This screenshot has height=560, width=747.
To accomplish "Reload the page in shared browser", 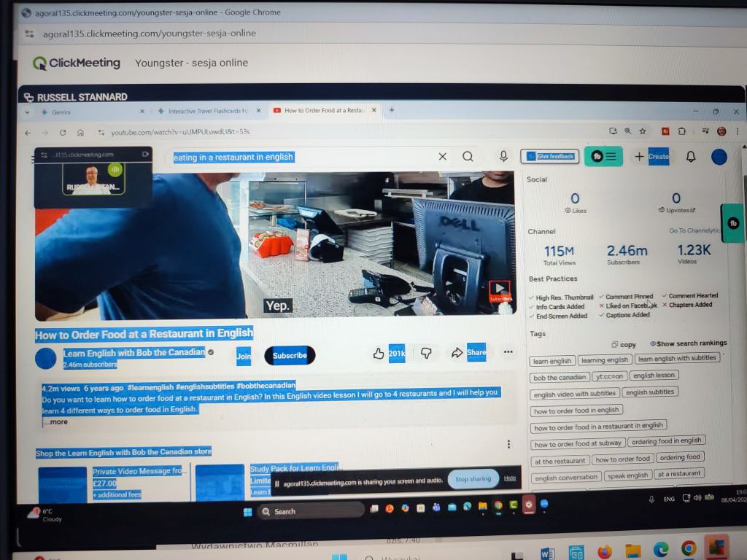I will coord(63,133).
